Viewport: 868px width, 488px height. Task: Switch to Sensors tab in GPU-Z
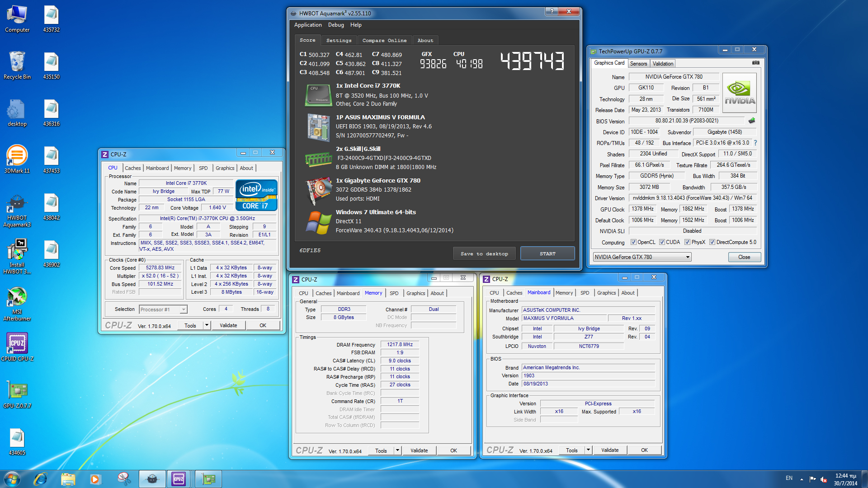point(638,64)
